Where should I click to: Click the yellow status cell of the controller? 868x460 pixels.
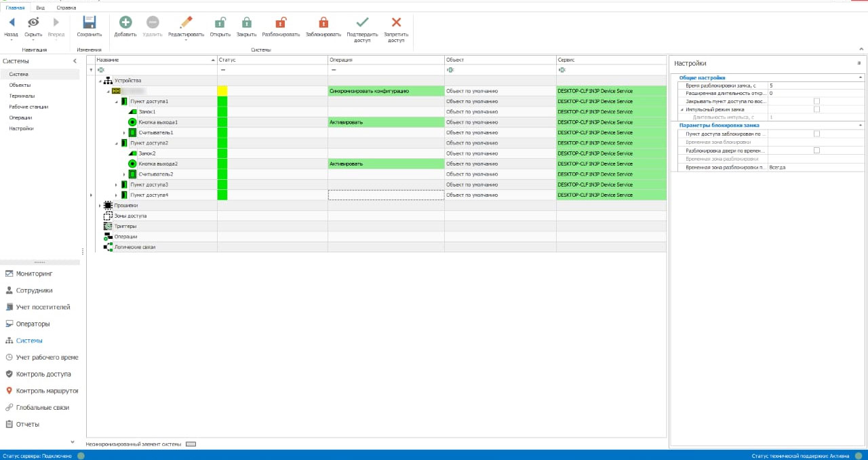[222, 91]
